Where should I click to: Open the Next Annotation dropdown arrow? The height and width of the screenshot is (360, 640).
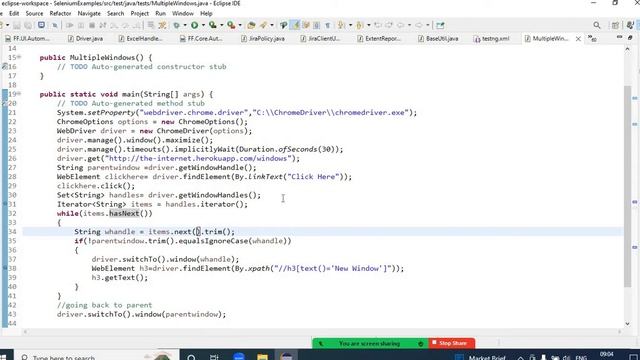(x=350, y=25)
